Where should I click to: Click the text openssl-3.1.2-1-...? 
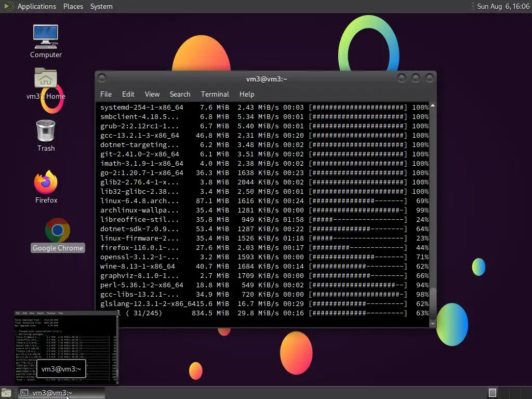coord(139,257)
